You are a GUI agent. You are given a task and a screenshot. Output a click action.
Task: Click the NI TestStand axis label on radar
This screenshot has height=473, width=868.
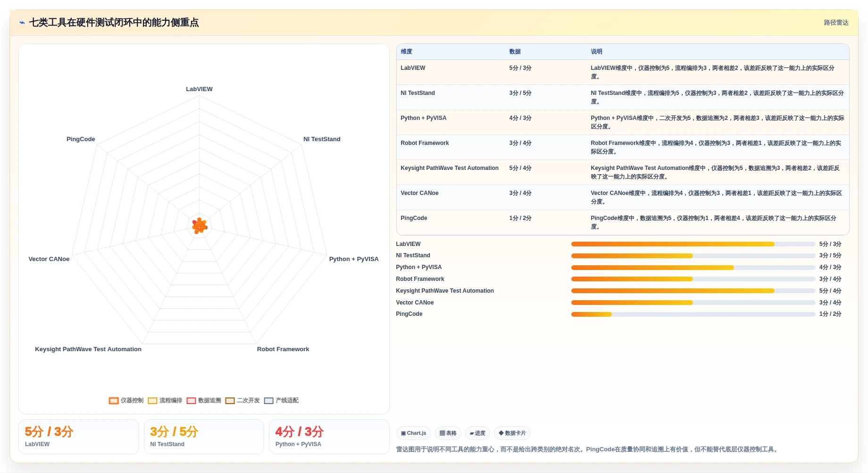click(322, 139)
